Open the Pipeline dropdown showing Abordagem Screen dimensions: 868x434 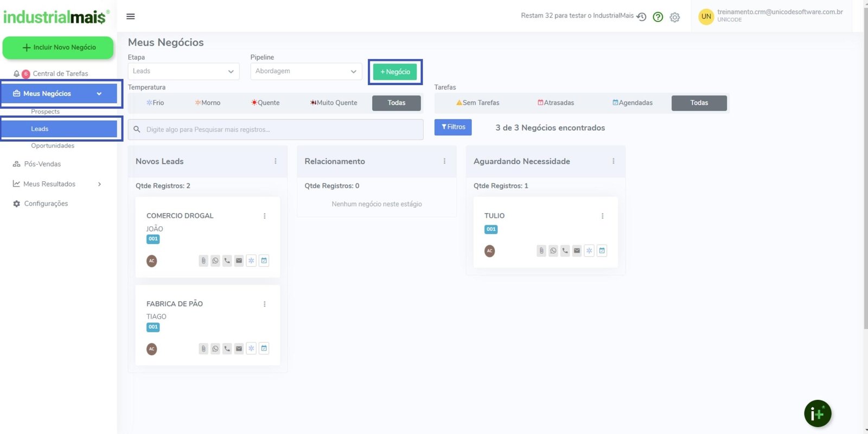click(306, 72)
